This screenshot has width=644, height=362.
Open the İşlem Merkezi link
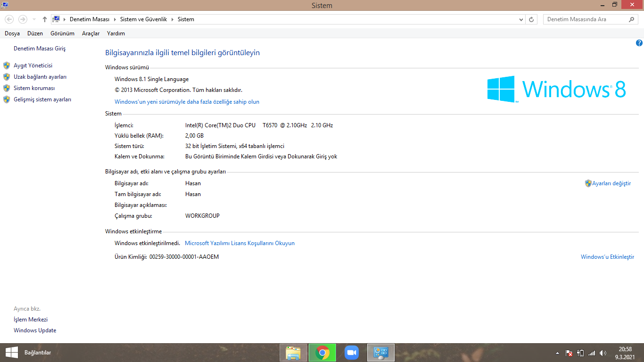[31, 320]
